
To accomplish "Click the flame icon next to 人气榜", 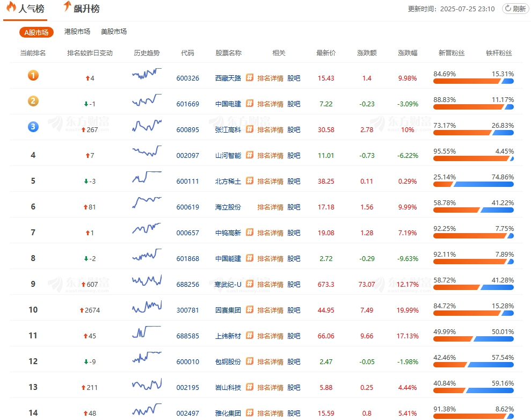I will coord(11,8).
